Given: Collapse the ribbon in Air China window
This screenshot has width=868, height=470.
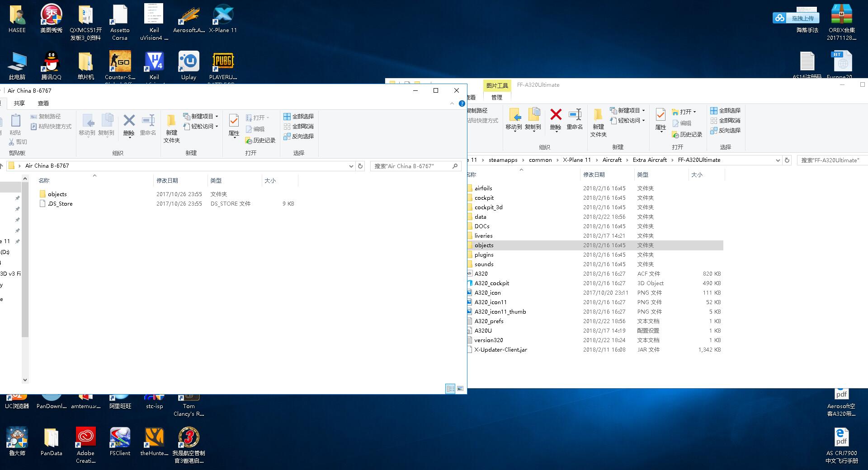Looking at the screenshot, I should pos(452,103).
